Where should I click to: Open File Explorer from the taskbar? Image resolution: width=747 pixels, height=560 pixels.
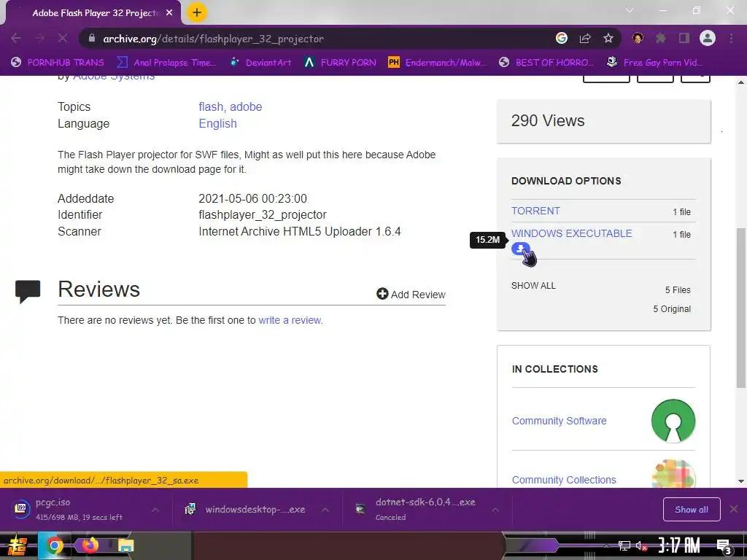[126, 545]
